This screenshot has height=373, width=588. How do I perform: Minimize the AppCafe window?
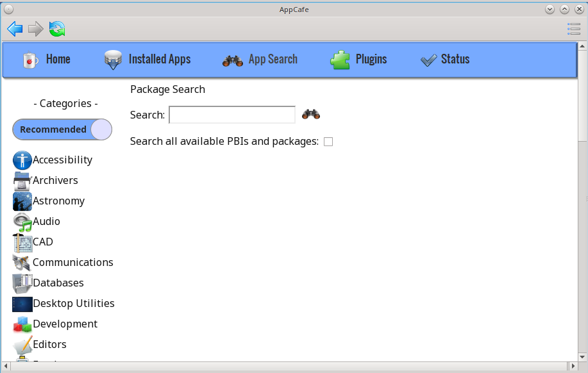tap(550, 10)
